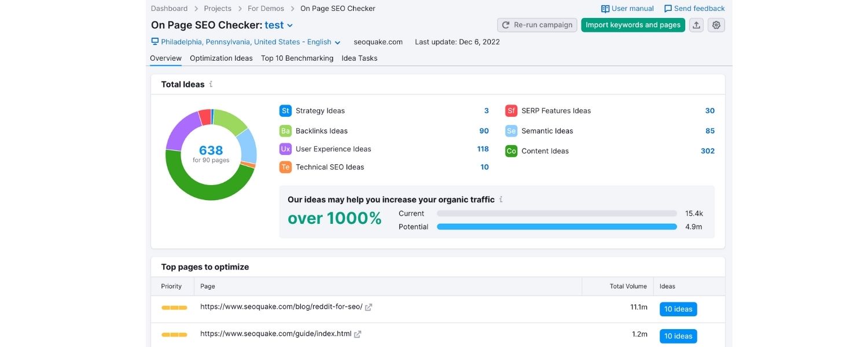868x347 pixels.
Task: Open the reddit-for-seo page external link icon
Action: 369,307
